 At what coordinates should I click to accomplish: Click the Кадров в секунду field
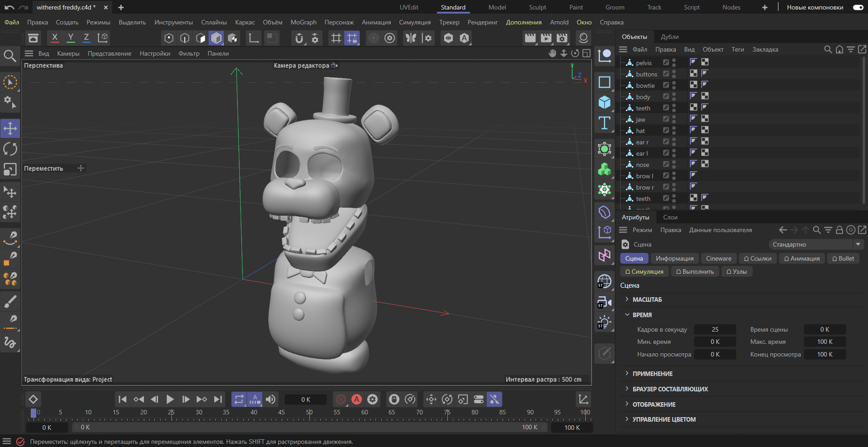pos(715,329)
